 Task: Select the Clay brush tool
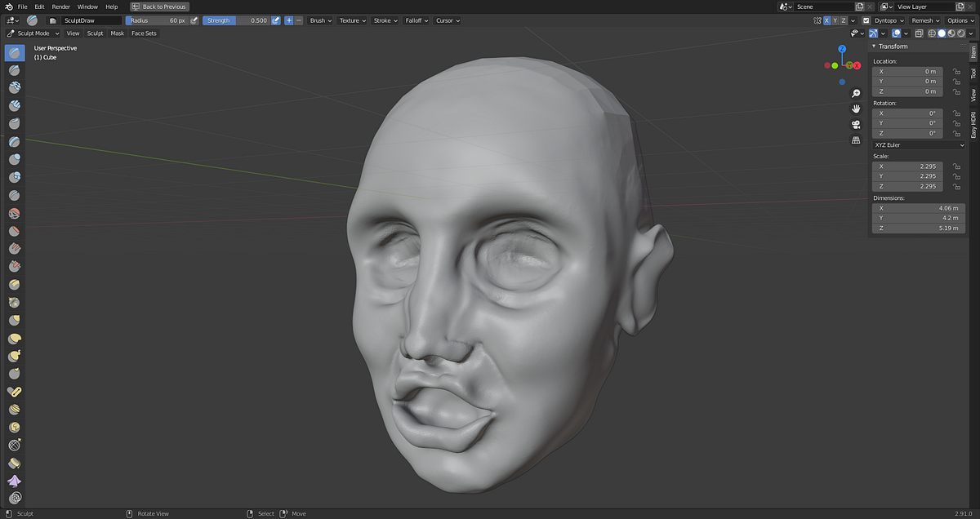click(x=15, y=88)
